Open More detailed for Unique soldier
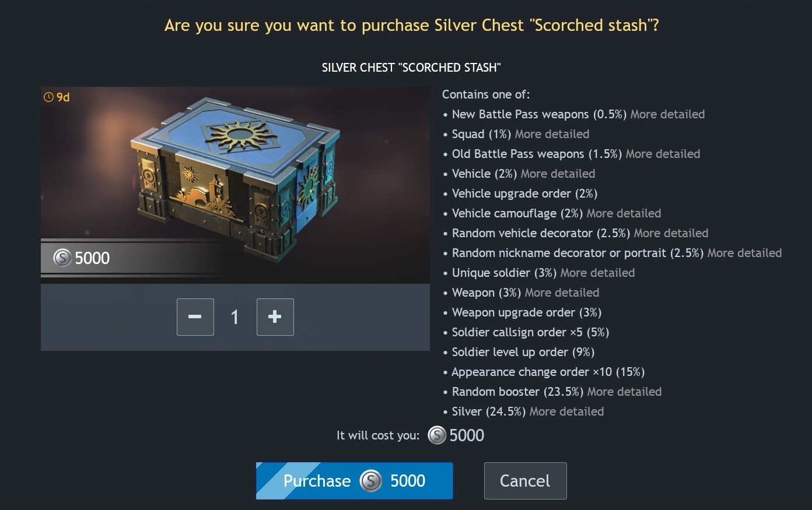Image resolution: width=812 pixels, height=510 pixels. [x=597, y=273]
